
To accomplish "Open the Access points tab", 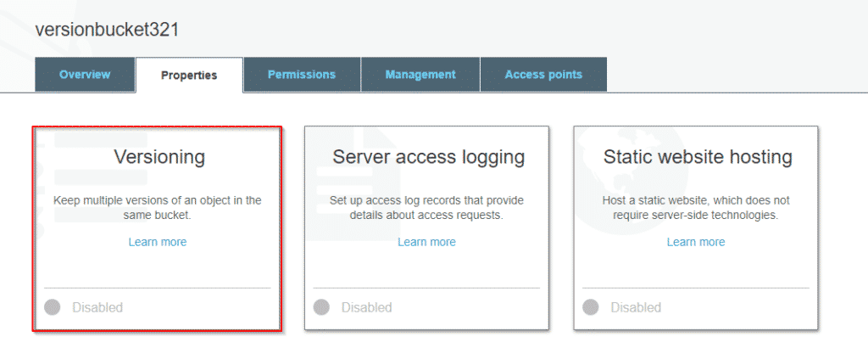I will tap(543, 74).
